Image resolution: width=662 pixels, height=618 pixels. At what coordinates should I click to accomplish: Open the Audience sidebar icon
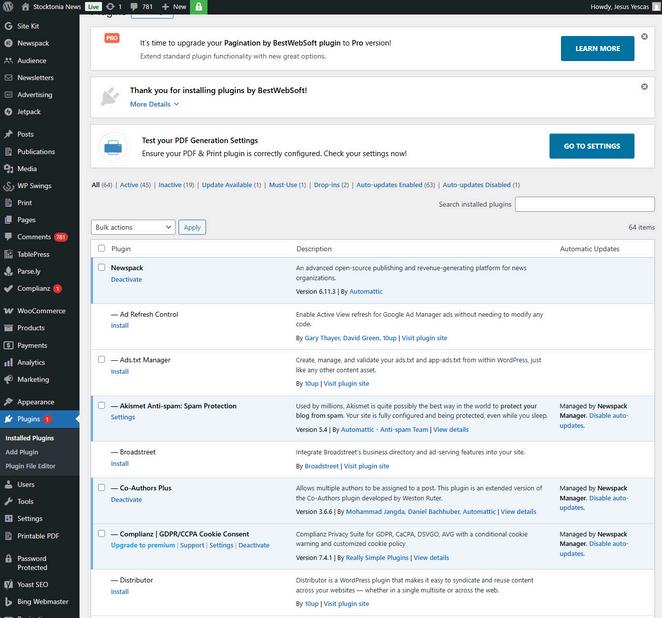coord(8,60)
